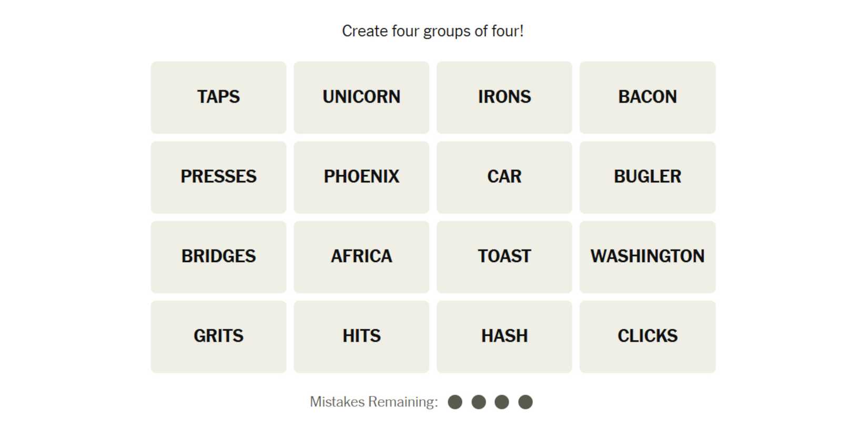
Task: Toggle the IRONS tile
Action: coord(504,97)
